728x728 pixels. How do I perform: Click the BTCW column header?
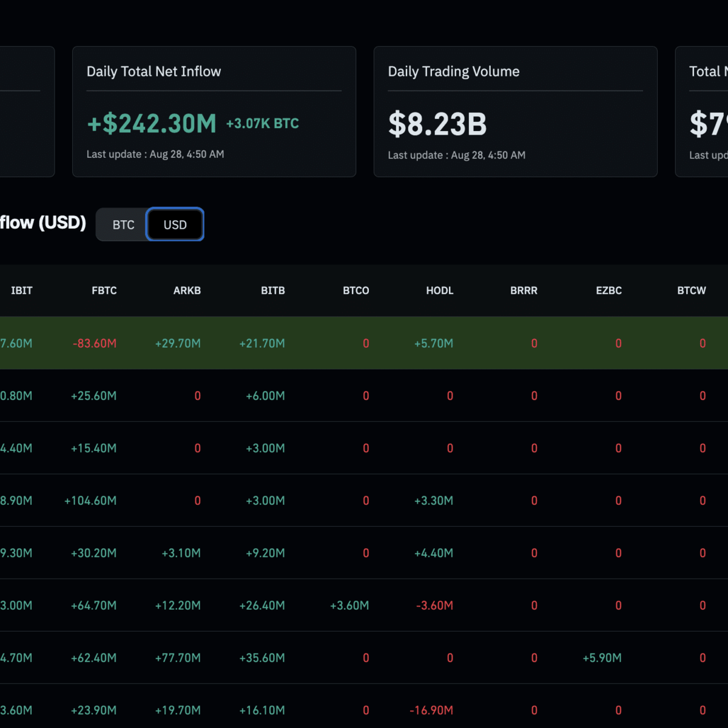pyautogui.click(x=692, y=291)
